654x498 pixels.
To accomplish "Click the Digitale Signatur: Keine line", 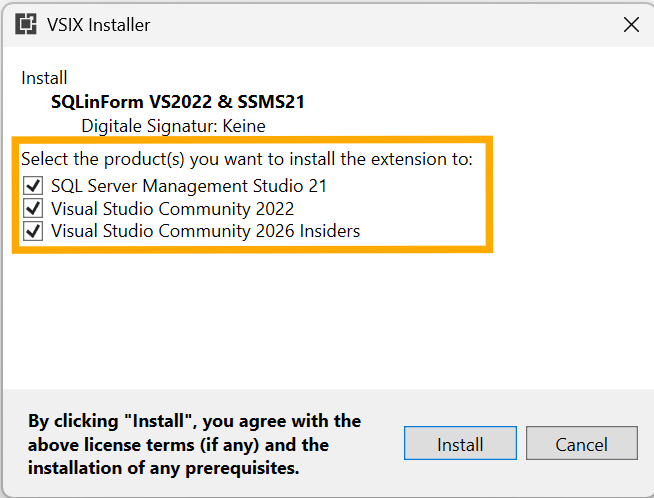I will (x=173, y=126).
